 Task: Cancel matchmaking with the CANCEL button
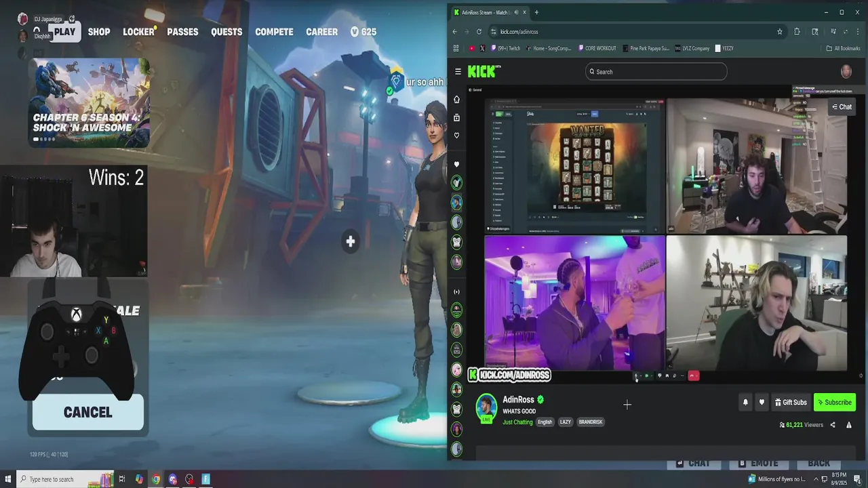(88, 412)
